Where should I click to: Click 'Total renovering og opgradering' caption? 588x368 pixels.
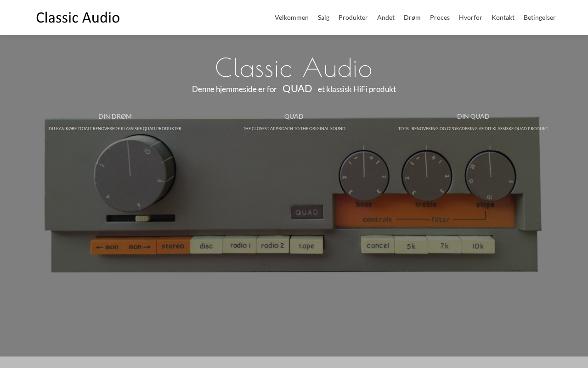(x=473, y=129)
